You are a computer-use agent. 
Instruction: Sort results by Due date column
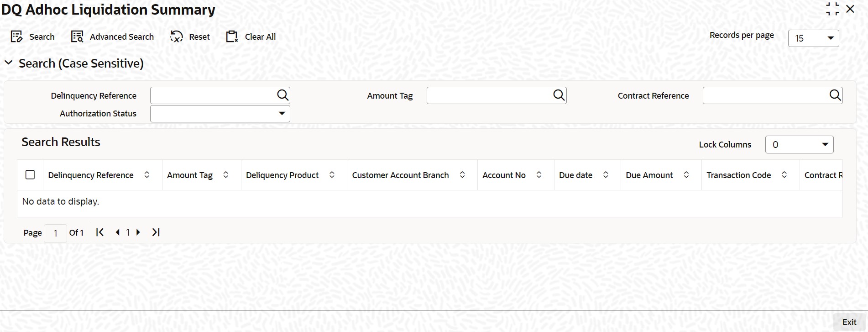[x=606, y=175]
